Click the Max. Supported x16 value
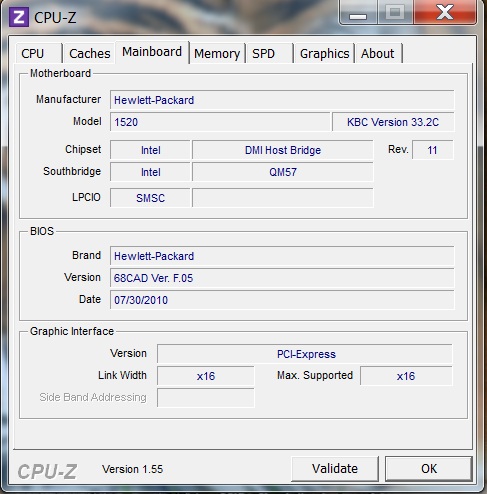The image size is (487, 494). pyautogui.click(x=406, y=376)
